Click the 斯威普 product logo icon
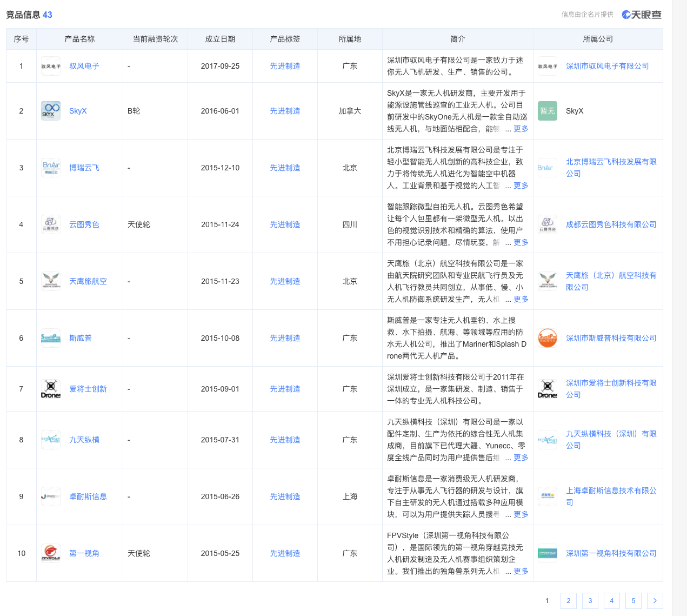Image resolution: width=687 pixels, height=616 pixels. click(51, 338)
